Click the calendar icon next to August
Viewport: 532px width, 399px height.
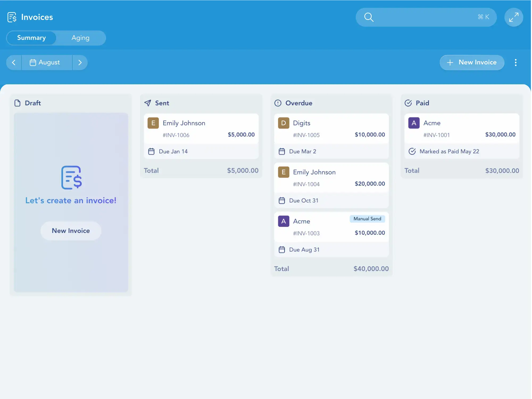coord(33,63)
